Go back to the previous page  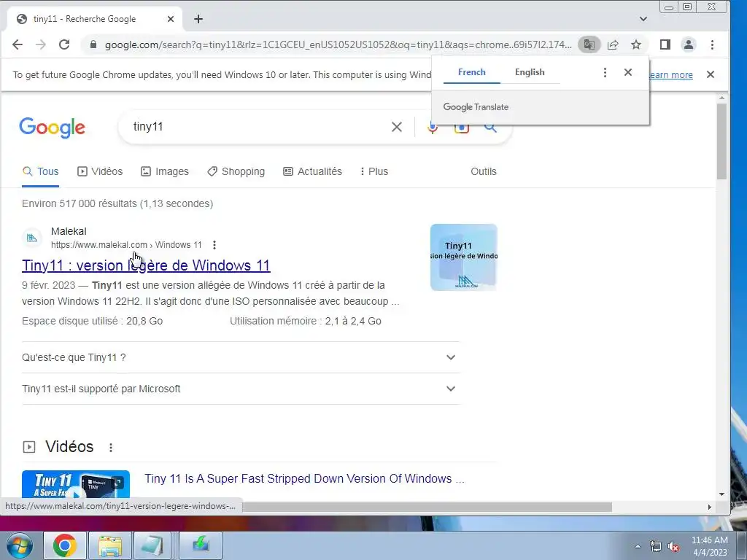point(18,44)
